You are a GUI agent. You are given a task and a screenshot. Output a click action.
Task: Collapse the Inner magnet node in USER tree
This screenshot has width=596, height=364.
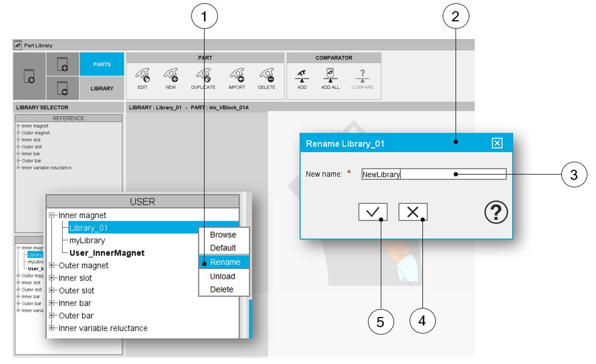[52, 216]
